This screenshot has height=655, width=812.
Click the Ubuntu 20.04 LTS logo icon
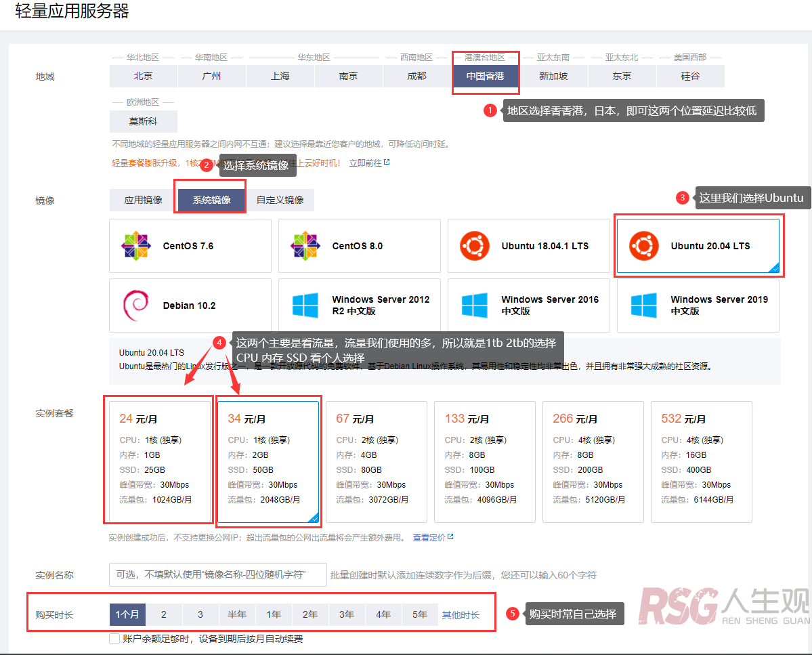(643, 246)
